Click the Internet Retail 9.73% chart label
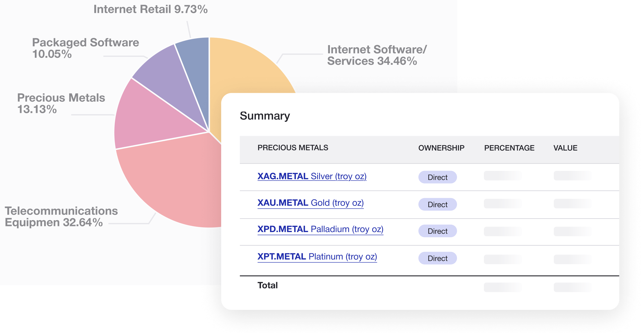 (x=150, y=10)
